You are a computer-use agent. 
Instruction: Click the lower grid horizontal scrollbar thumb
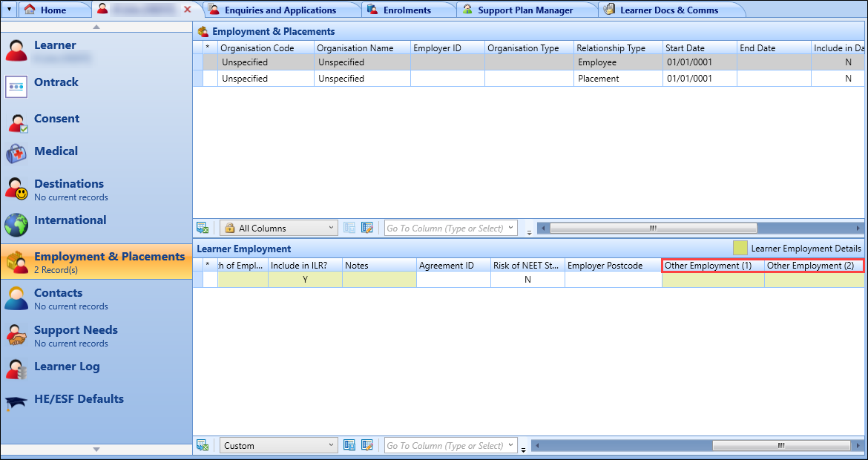pyautogui.click(x=781, y=445)
